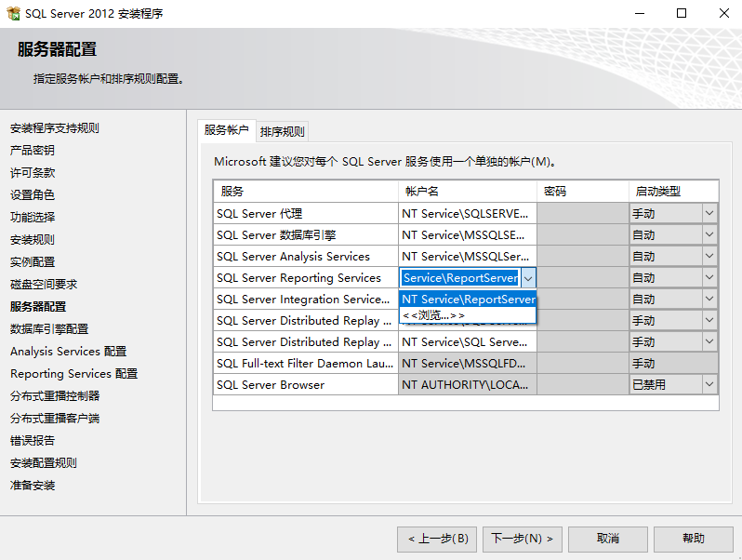Select the Analysis Services account name cell
The width and height of the screenshot is (742, 560).
(x=468, y=256)
